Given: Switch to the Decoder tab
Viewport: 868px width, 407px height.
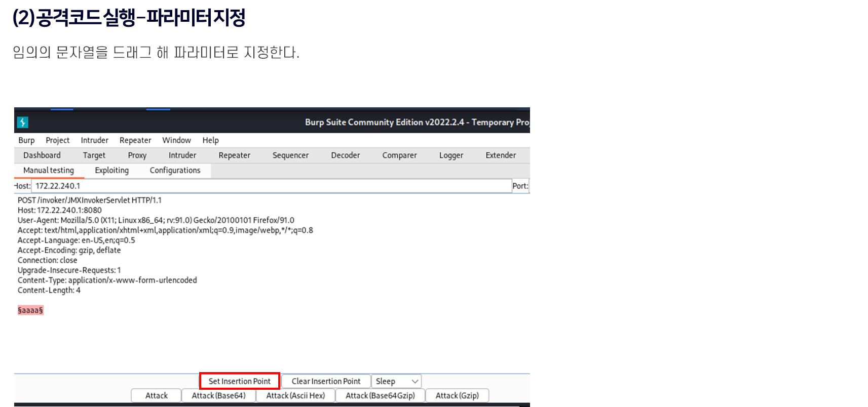Looking at the screenshot, I should [x=346, y=155].
